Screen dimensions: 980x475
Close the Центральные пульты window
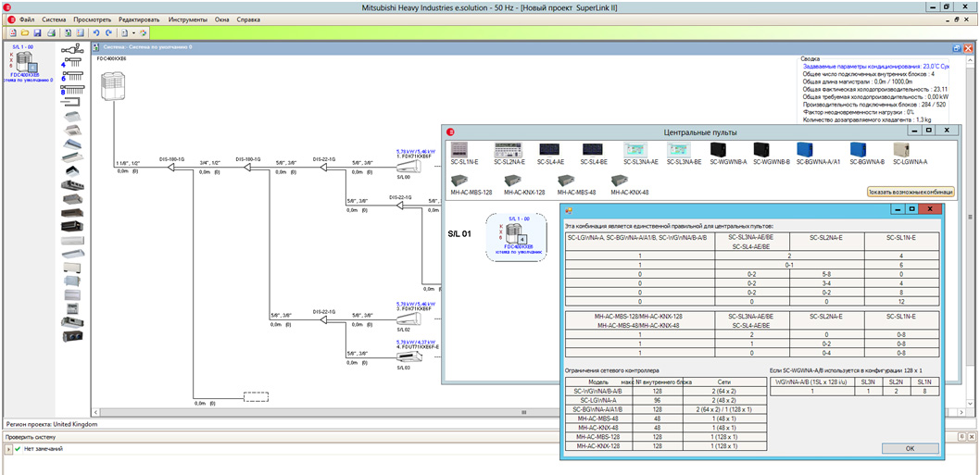click(x=947, y=130)
